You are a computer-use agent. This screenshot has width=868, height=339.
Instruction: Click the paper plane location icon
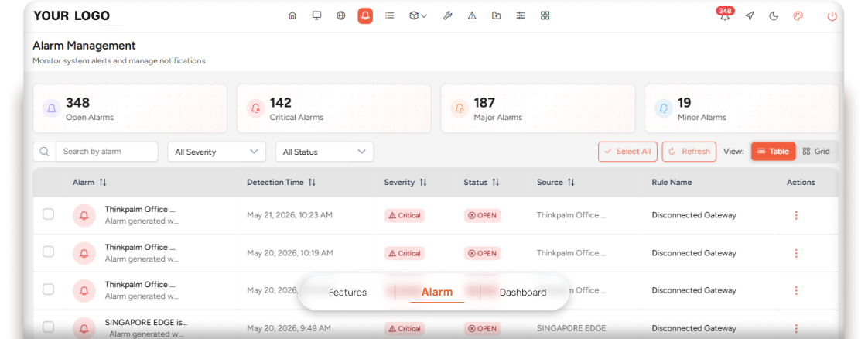[750, 16]
